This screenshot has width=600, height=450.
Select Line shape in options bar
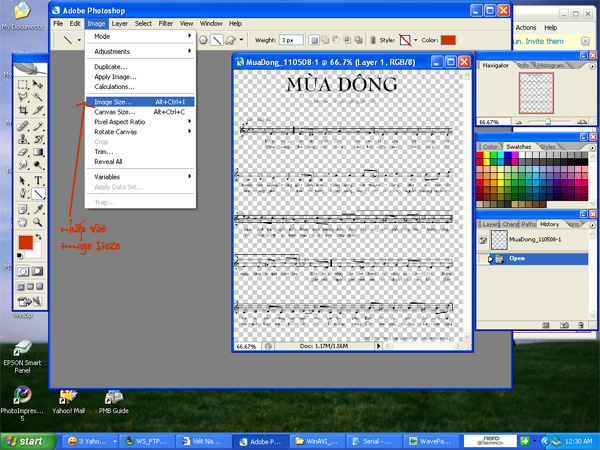[x=217, y=40]
